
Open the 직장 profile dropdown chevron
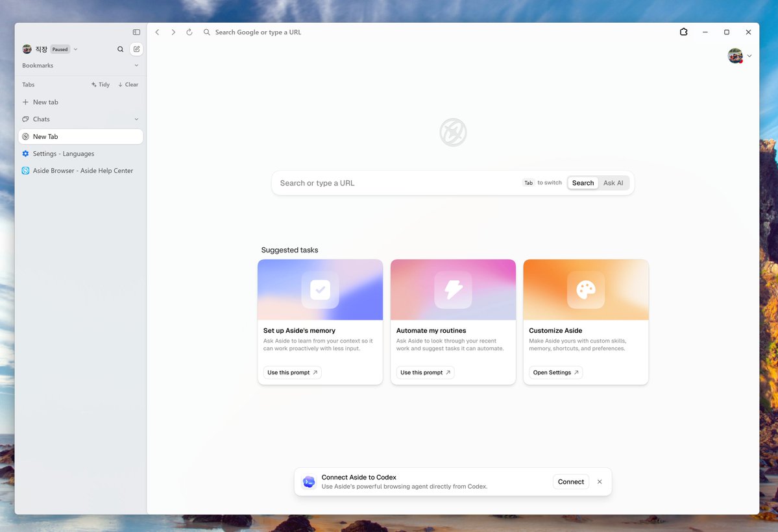pos(75,49)
